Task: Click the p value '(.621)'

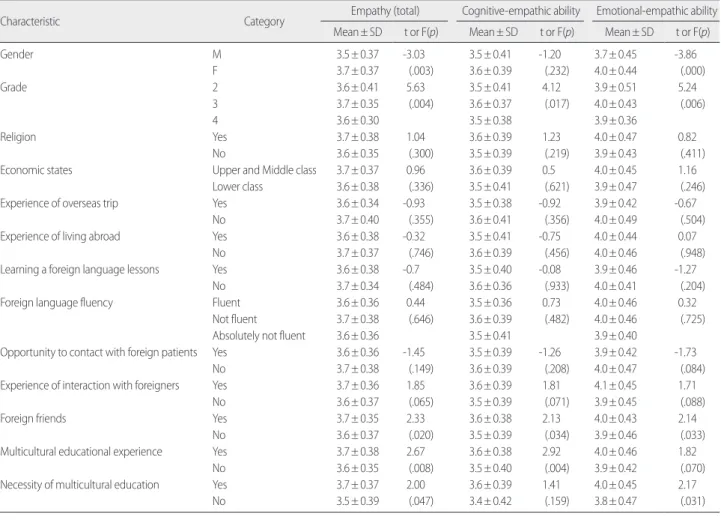Action: point(557,187)
